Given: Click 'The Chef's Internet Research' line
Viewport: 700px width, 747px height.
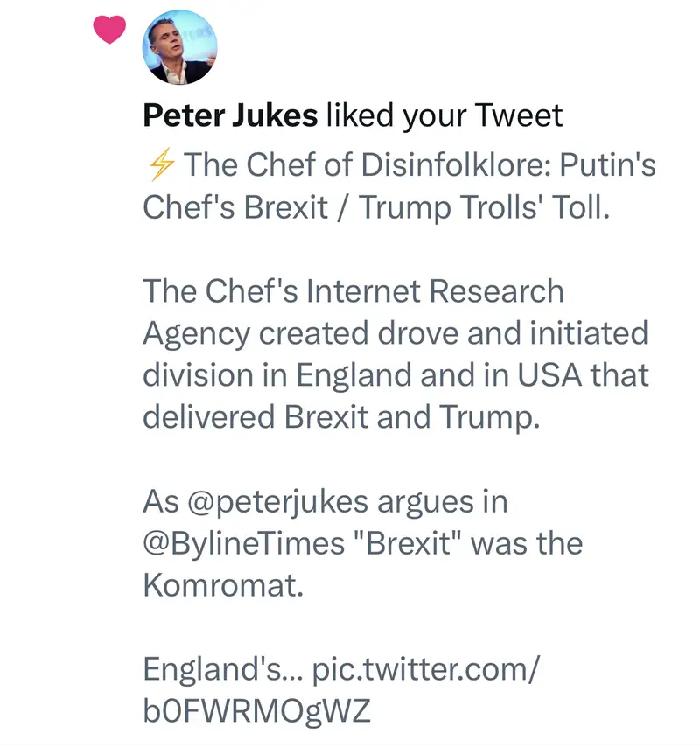Looking at the screenshot, I should click(x=353, y=290).
